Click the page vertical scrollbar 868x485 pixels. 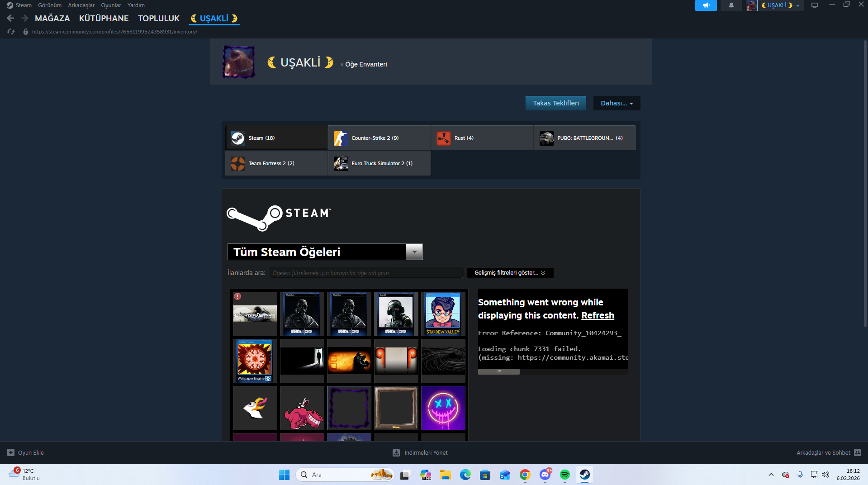point(865,184)
